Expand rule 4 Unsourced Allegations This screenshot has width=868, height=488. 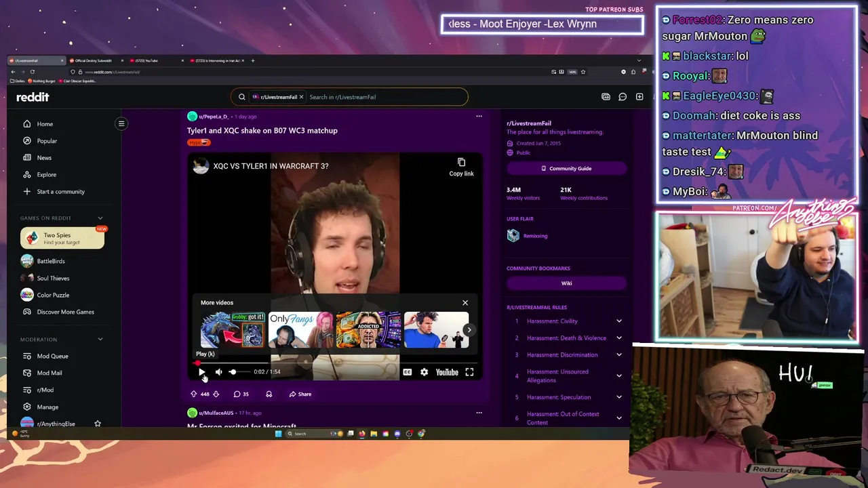618,375
